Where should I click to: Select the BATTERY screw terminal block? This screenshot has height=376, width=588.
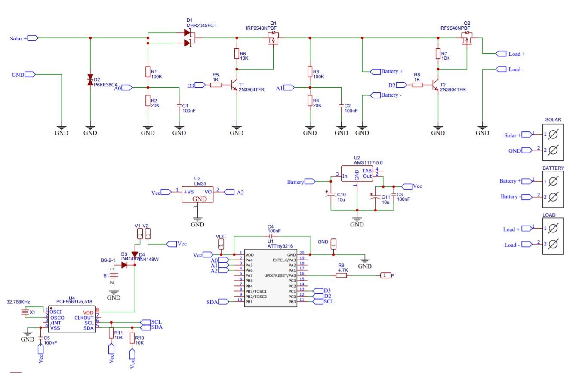pyautogui.click(x=553, y=189)
